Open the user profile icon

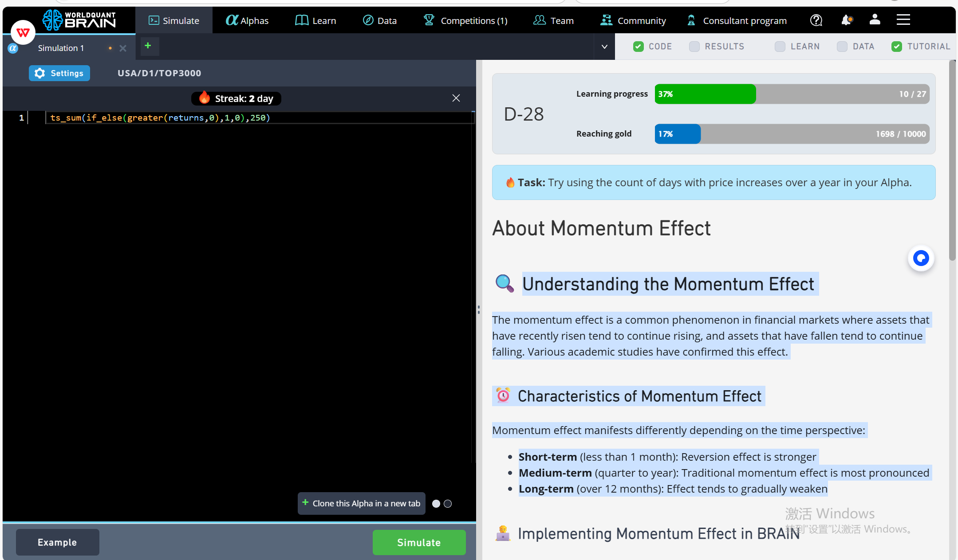coord(875,20)
